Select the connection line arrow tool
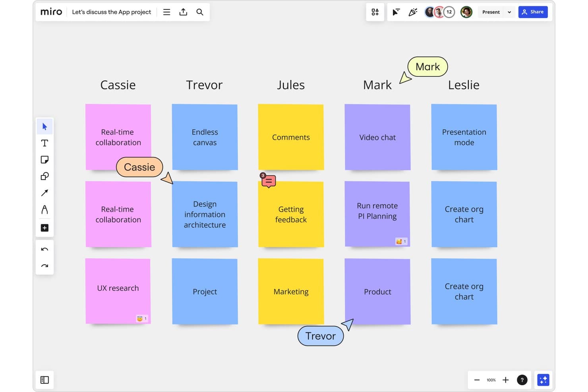 (44, 193)
